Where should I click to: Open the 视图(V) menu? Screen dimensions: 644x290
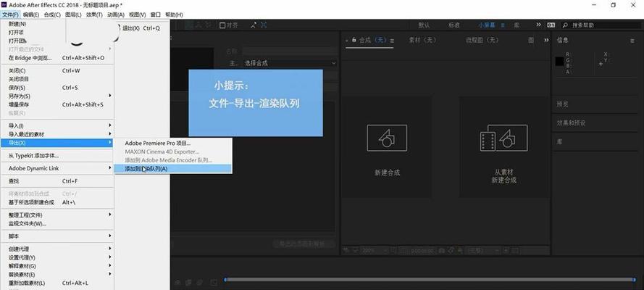click(x=137, y=14)
